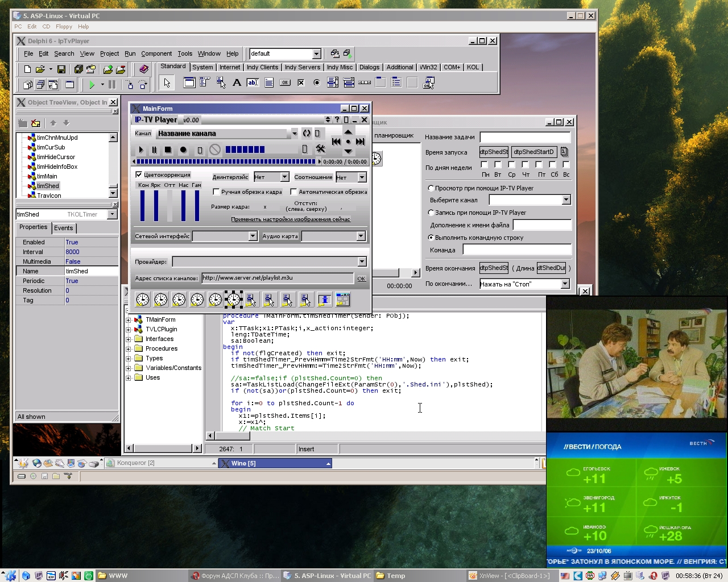Click the record button in IP-TV Player

click(183, 150)
